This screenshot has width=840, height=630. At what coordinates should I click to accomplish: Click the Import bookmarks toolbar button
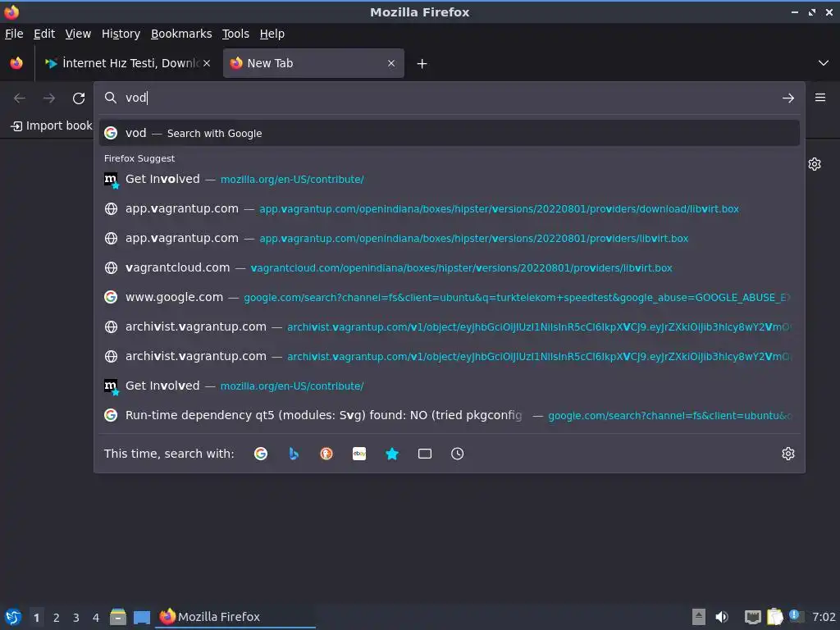tap(52, 126)
